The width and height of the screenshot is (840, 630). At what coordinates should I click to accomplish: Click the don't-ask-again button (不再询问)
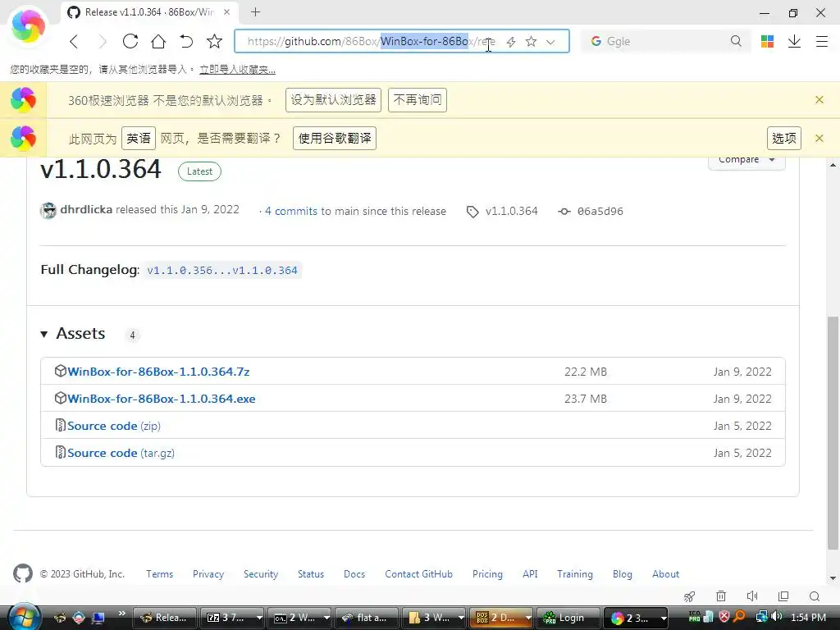click(x=418, y=99)
